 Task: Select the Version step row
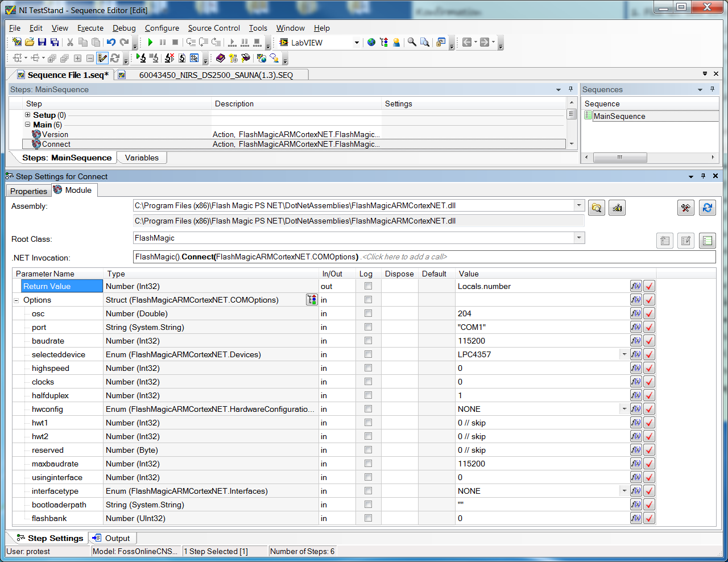(x=293, y=134)
